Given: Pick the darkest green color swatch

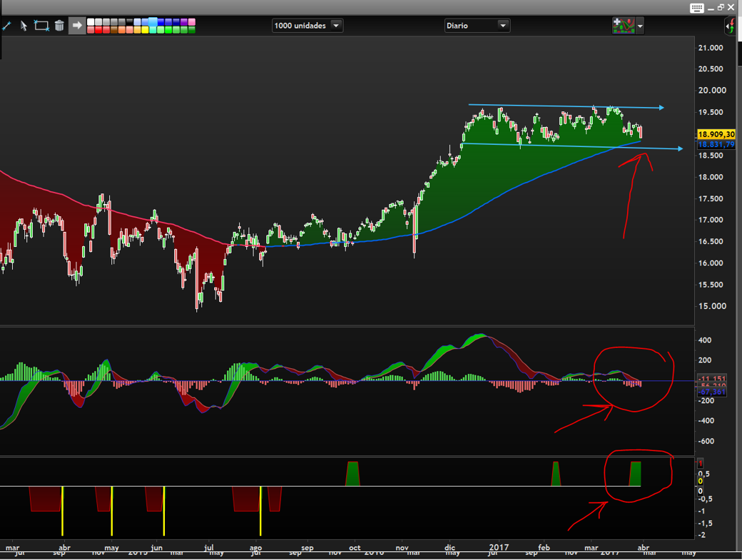Looking at the screenshot, I should coord(192,30).
